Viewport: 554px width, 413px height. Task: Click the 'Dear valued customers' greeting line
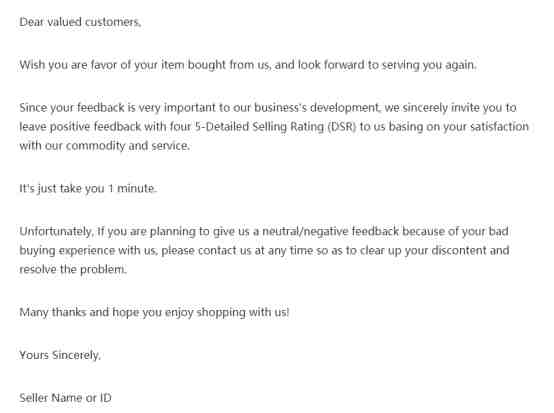pyautogui.click(x=80, y=22)
